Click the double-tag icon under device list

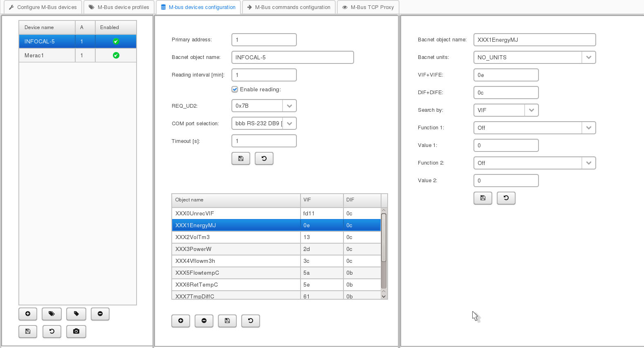52,314
